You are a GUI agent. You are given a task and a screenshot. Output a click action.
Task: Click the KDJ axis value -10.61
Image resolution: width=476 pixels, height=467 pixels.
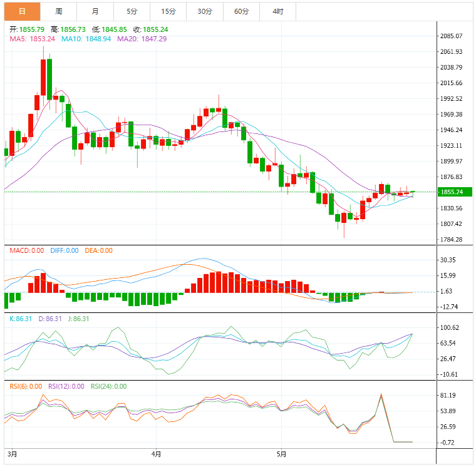pos(449,374)
